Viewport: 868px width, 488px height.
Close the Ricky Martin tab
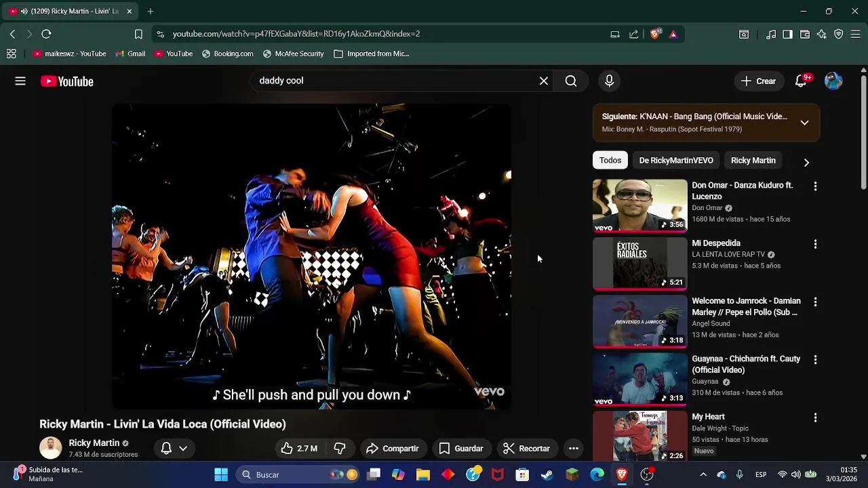(x=130, y=11)
